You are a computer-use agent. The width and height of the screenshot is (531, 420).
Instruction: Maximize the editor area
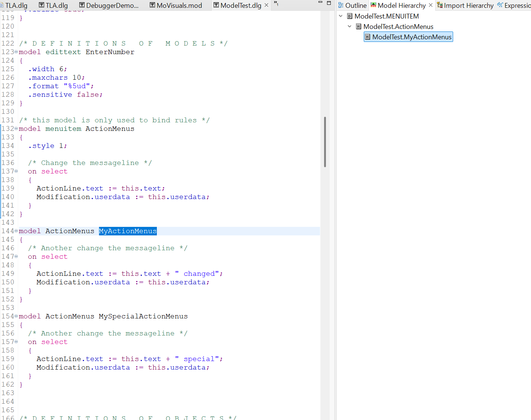329,3
